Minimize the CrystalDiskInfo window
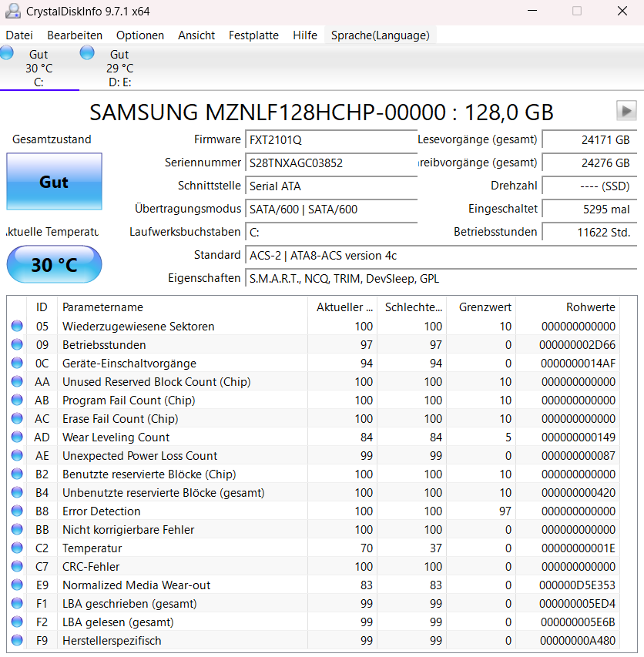Viewport: 644px width, 657px height. [532, 11]
